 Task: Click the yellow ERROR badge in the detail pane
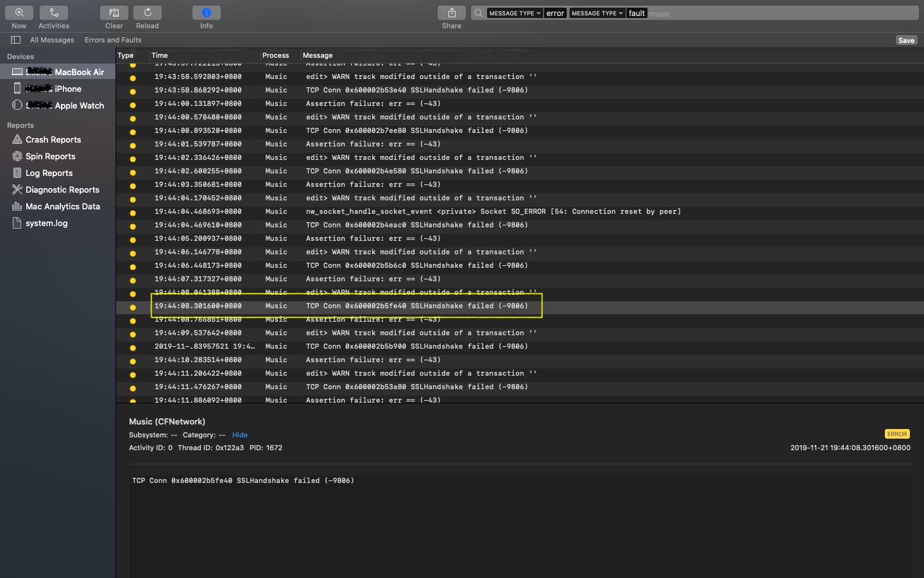pyautogui.click(x=897, y=434)
